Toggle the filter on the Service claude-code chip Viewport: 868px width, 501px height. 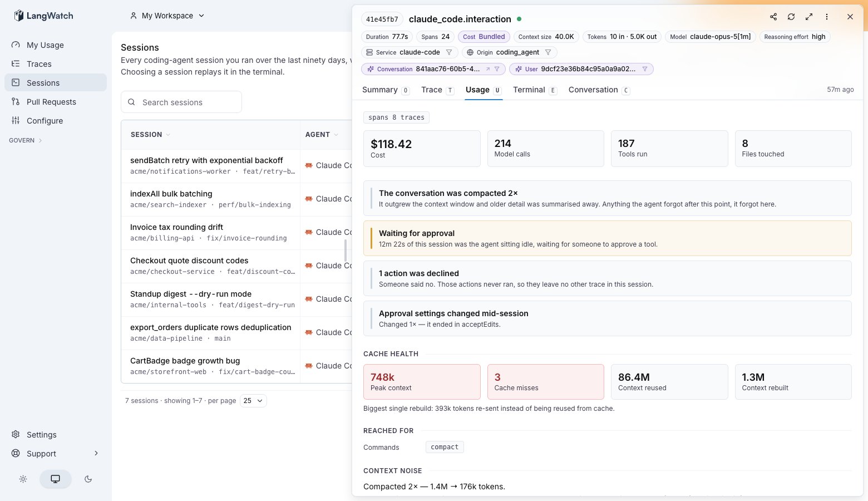pyautogui.click(x=449, y=52)
